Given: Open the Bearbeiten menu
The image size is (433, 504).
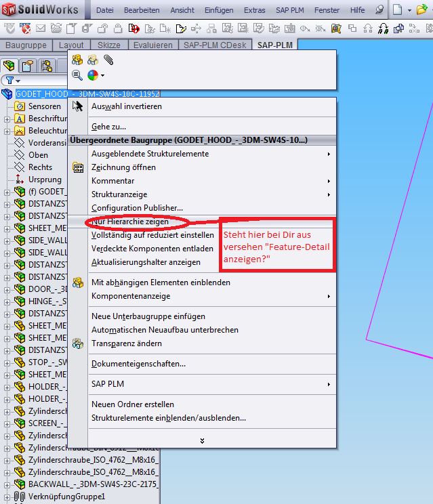Looking at the screenshot, I should tap(142, 10).
